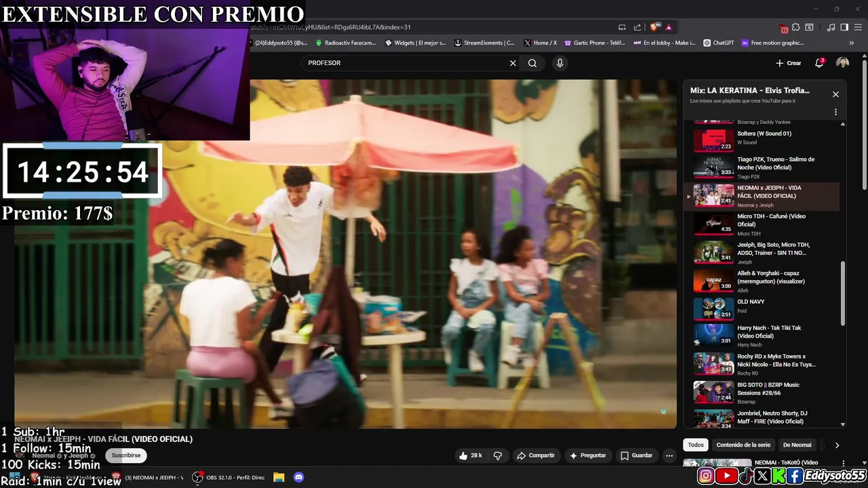Viewport: 868px width, 488px height.
Task: Play Harry Nach - Tak Tiki Tak
Action: pos(762,335)
